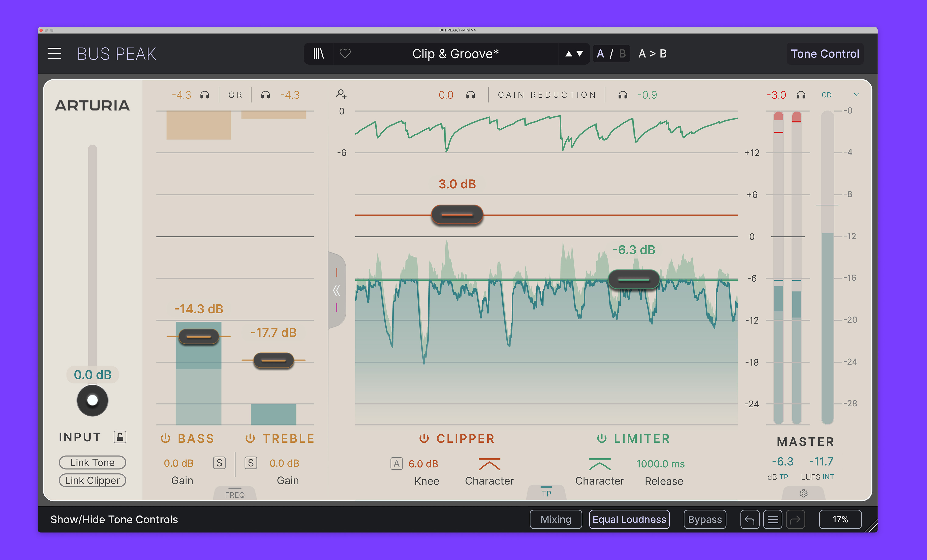Open the edit history list icon
The height and width of the screenshot is (560, 927).
coord(773,519)
